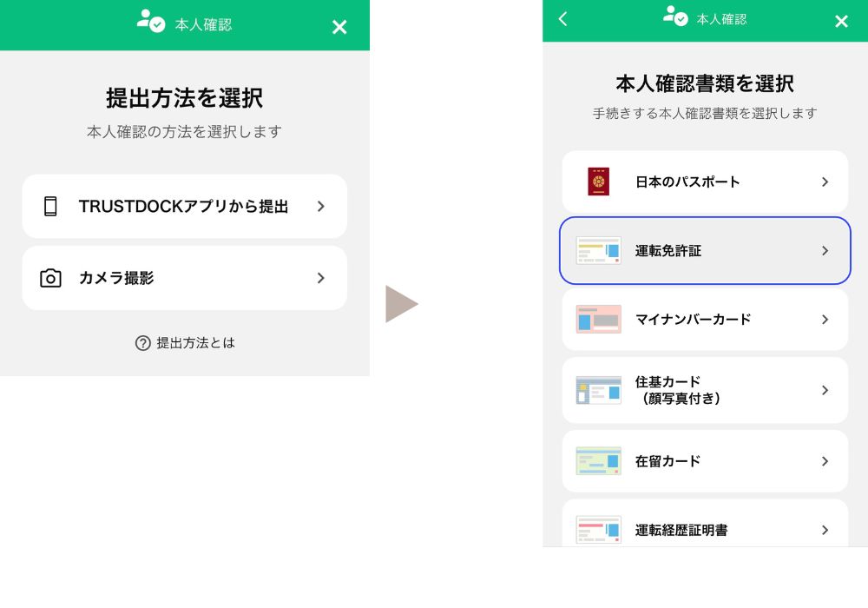Image resolution: width=868 pixels, height=608 pixels.
Task: Click the smartphone icon beside TRUSTDOCKアプリから提出
Action: pyautogui.click(x=50, y=206)
